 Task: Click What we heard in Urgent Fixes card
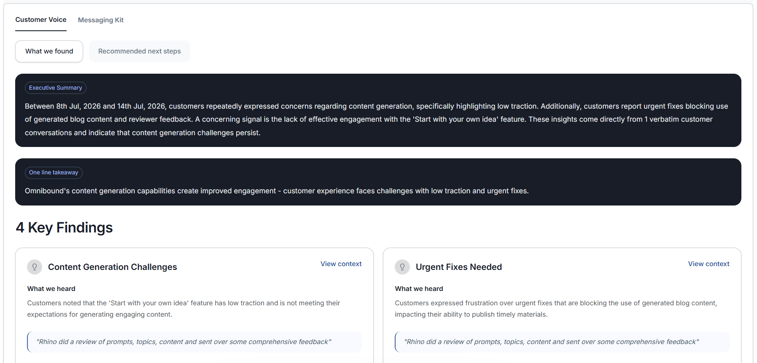click(x=419, y=289)
